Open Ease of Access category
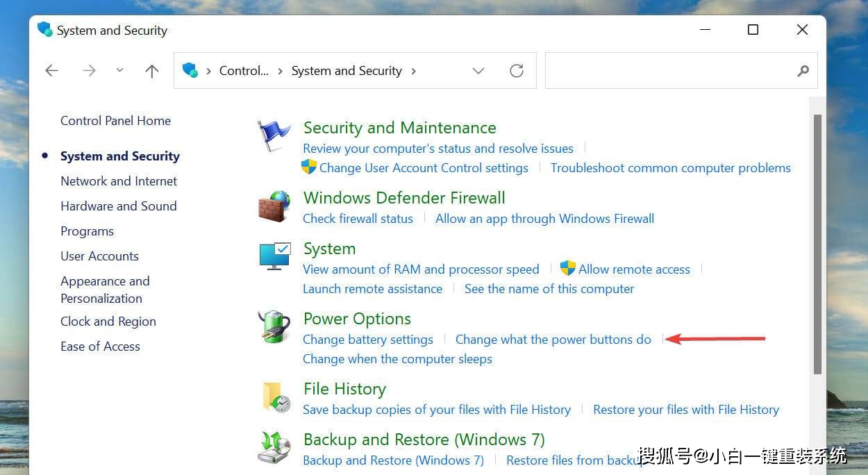This screenshot has width=868, height=475. 100,347
